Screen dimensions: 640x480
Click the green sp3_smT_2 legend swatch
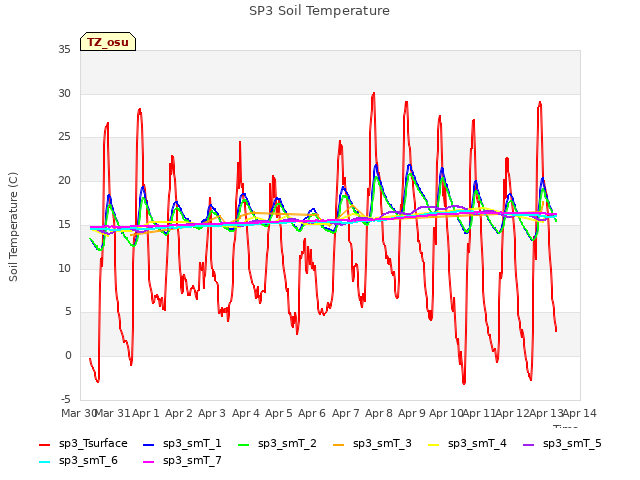coord(244,444)
